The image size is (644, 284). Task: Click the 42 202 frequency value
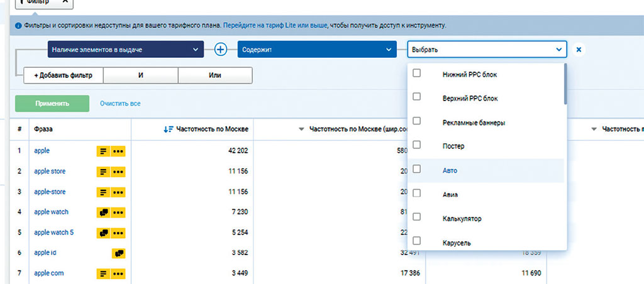click(238, 151)
